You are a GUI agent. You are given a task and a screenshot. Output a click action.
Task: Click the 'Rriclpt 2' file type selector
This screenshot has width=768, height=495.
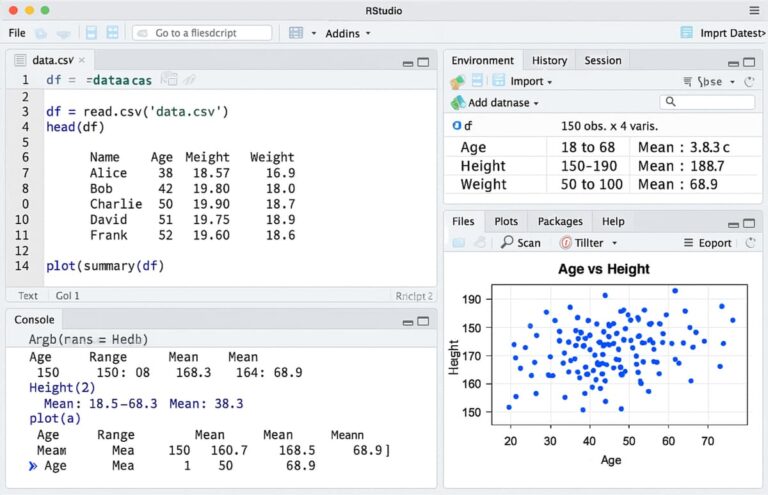[x=414, y=296]
